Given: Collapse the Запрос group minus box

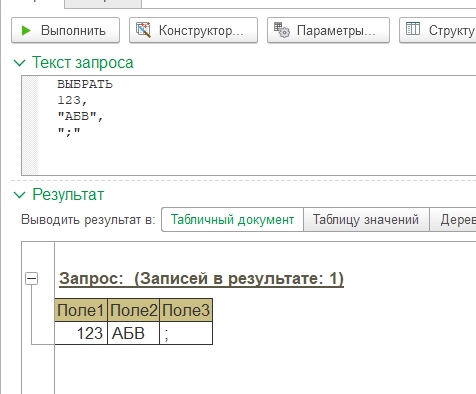Looking at the screenshot, I should 32,278.
